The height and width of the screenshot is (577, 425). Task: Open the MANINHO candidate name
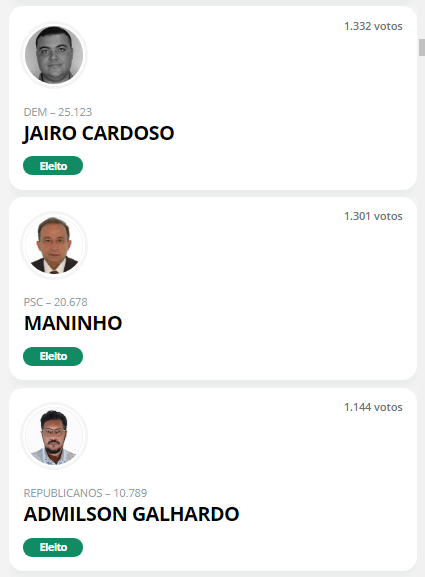tap(73, 323)
